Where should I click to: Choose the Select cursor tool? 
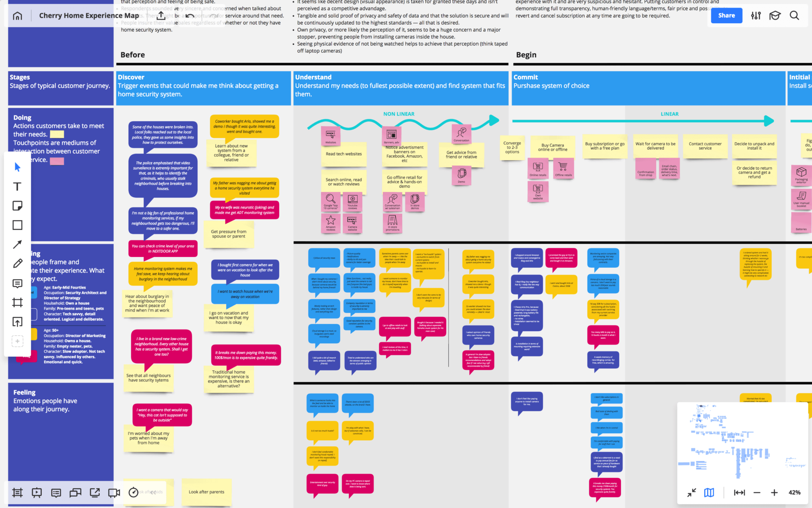17,167
